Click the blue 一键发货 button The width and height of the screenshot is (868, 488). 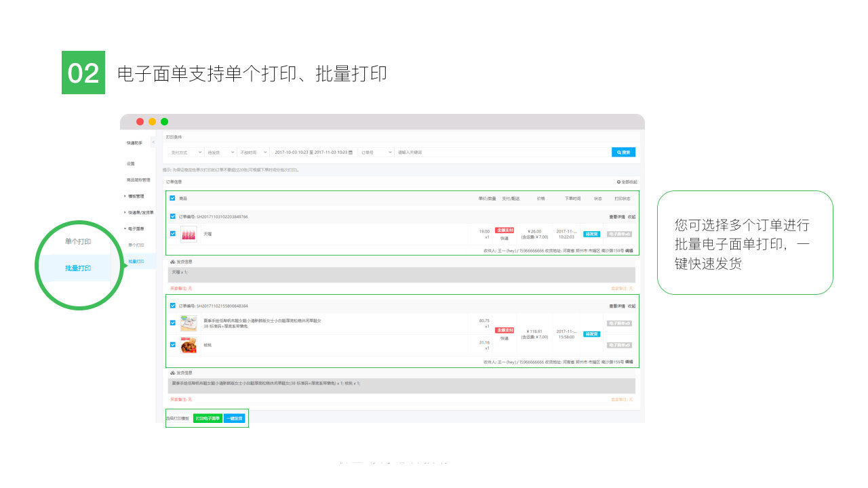tap(235, 418)
